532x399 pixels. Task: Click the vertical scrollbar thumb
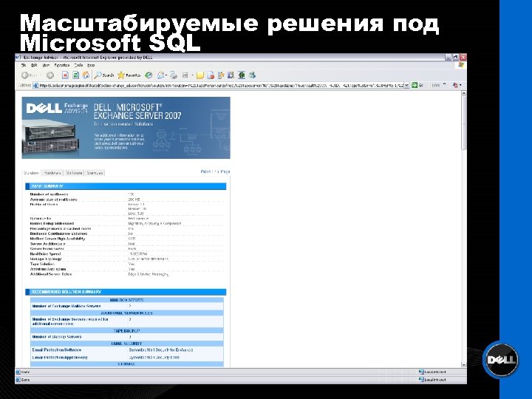click(463, 123)
